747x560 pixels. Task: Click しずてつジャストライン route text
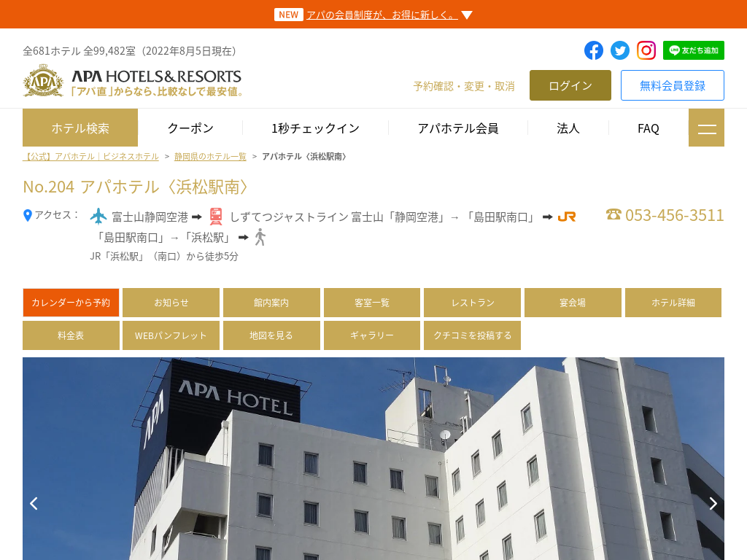point(382,217)
